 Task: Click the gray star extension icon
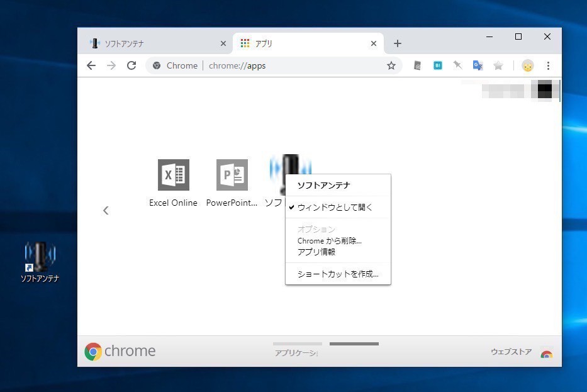(498, 66)
